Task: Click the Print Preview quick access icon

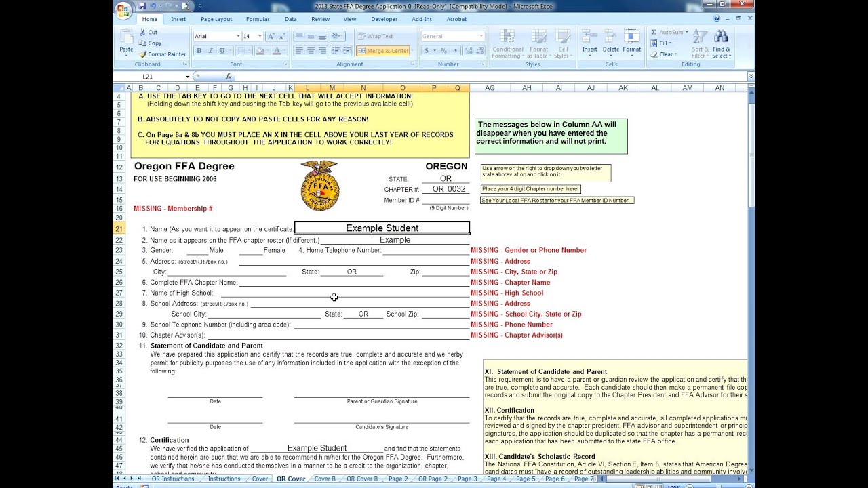Action: point(185,6)
